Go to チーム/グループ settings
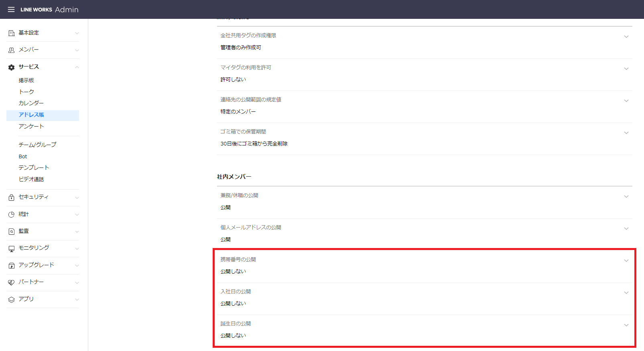This screenshot has height=351, width=644. (37, 145)
